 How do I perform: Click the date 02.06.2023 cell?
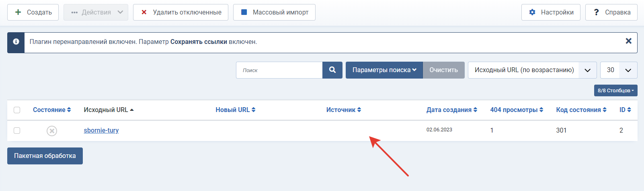click(439, 130)
